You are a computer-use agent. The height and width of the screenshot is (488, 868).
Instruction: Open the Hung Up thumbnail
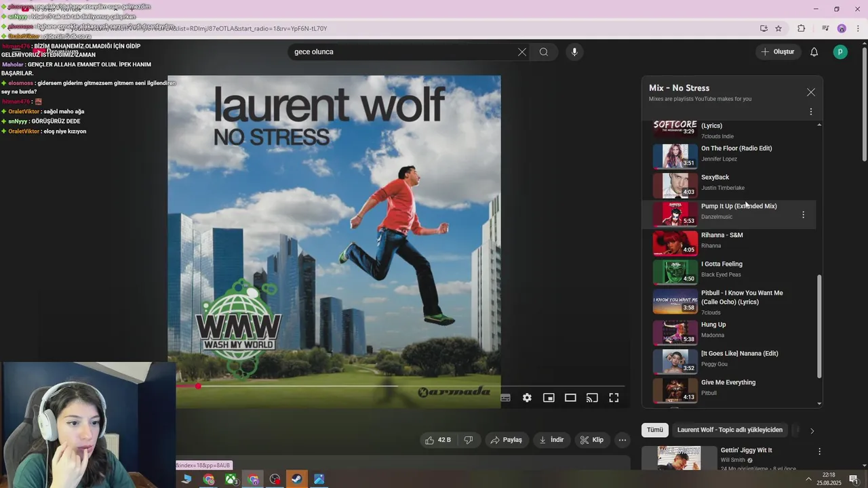pos(675,333)
